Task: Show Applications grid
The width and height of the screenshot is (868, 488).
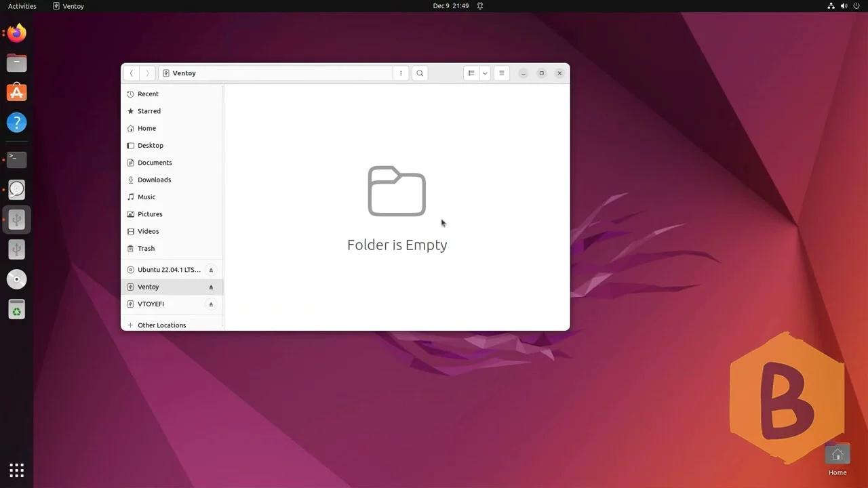Action: click(17, 470)
